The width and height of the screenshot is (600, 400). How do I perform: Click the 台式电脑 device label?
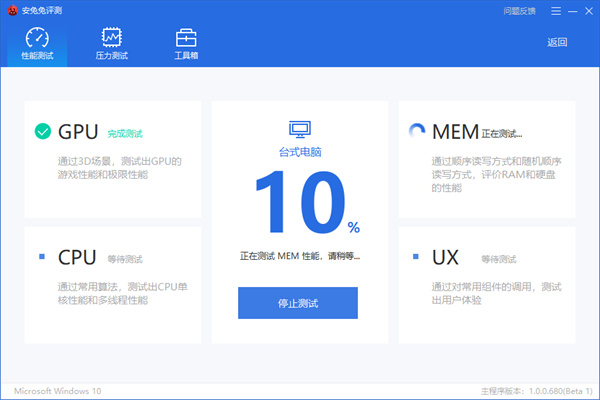[x=299, y=152]
